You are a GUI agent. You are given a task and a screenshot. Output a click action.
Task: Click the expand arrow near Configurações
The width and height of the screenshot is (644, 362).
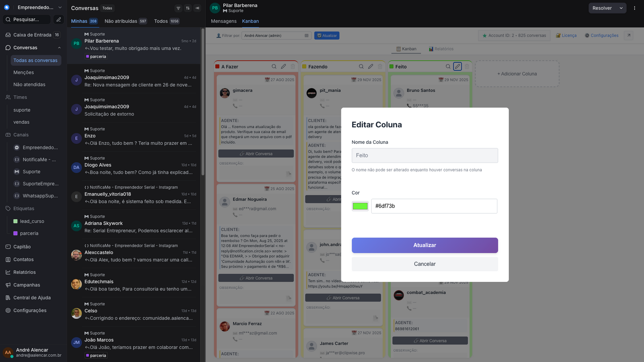click(x=628, y=35)
